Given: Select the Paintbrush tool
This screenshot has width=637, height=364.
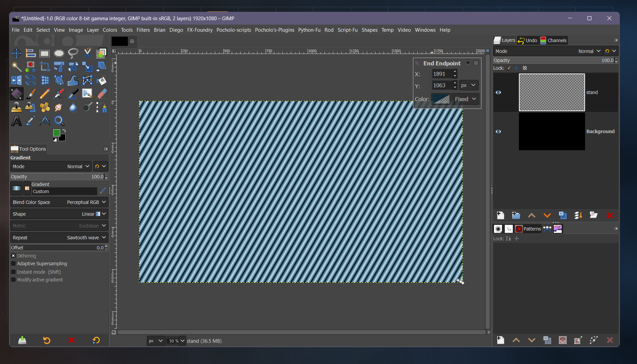Looking at the screenshot, I should (x=31, y=94).
